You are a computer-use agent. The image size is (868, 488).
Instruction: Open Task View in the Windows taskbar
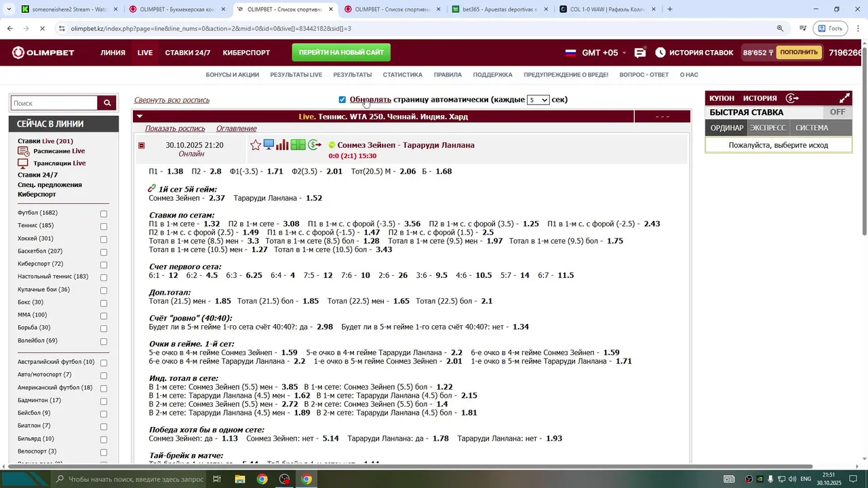pyautogui.click(x=217, y=479)
